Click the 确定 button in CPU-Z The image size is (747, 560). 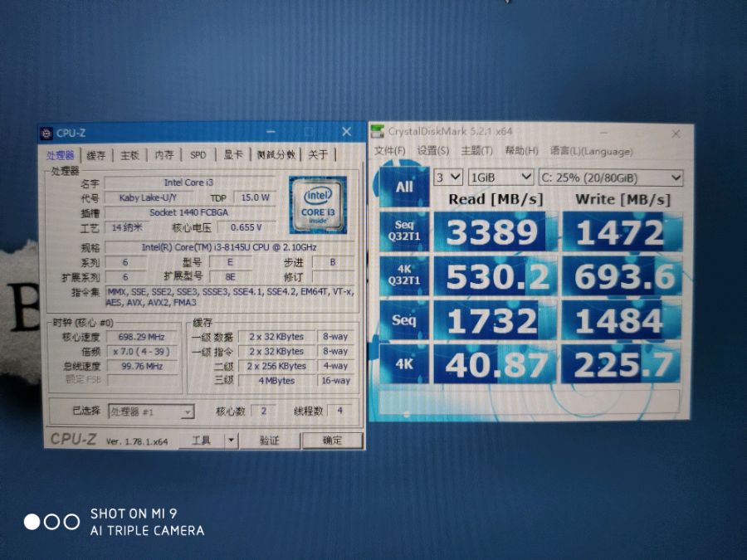(333, 441)
